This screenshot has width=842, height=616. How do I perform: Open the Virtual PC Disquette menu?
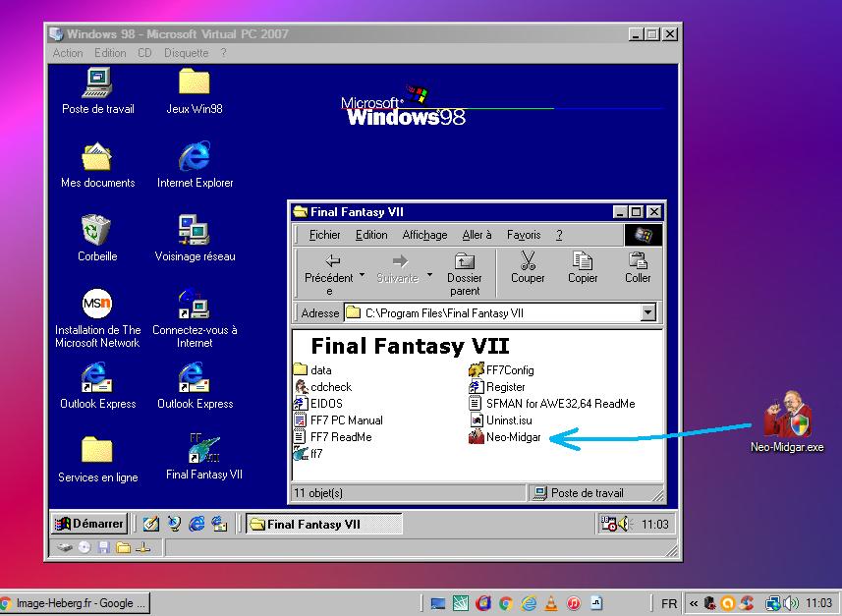click(x=186, y=53)
